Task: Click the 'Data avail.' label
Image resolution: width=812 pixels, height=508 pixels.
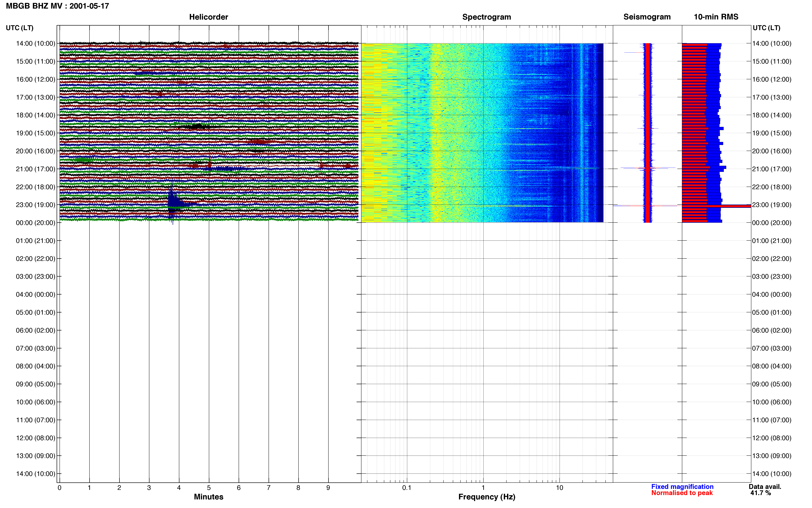Action: pos(765,486)
